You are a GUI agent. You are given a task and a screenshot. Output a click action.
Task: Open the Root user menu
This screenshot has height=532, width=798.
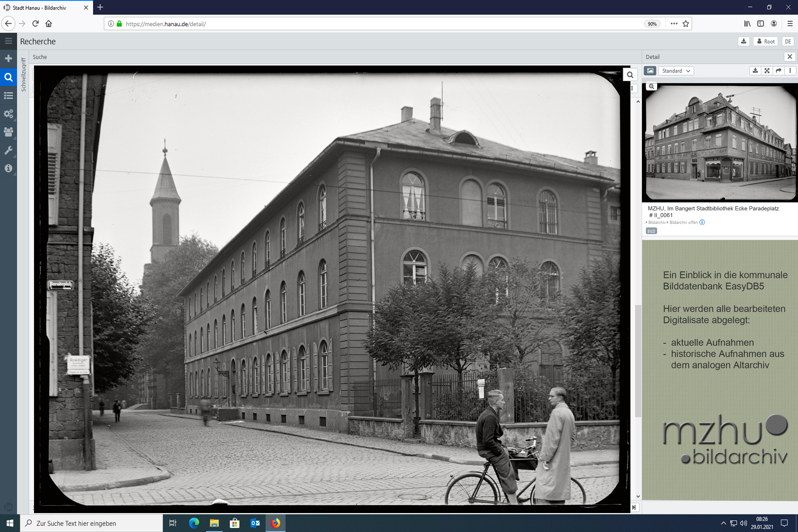click(766, 41)
